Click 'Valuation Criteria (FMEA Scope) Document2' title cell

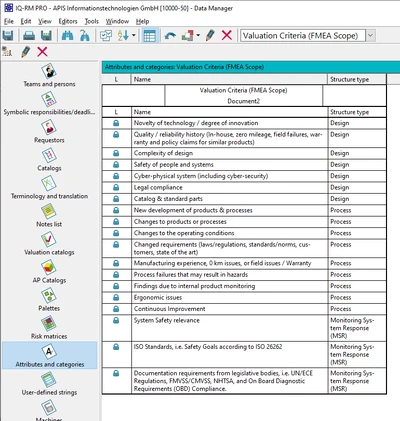coord(244,96)
